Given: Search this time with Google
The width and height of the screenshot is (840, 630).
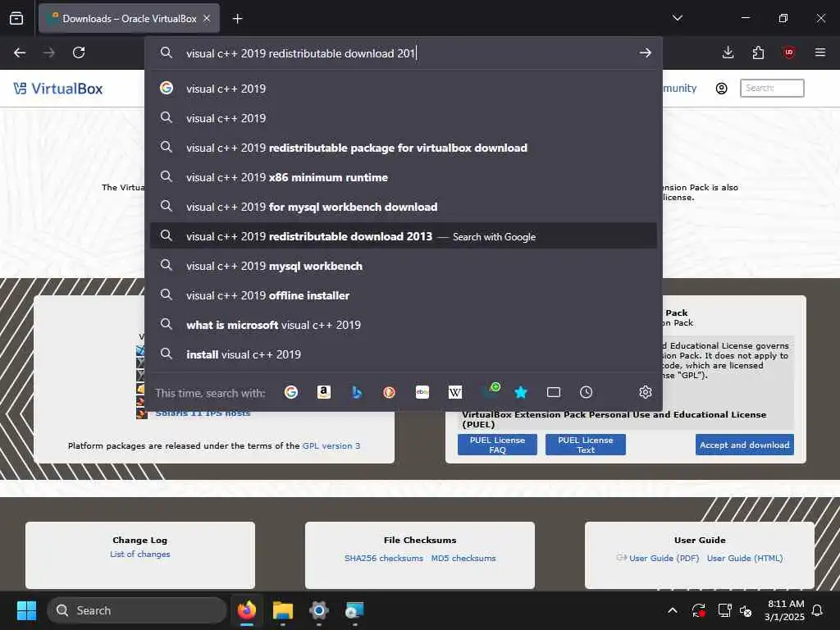Looking at the screenshot, I should coord(291,392).
